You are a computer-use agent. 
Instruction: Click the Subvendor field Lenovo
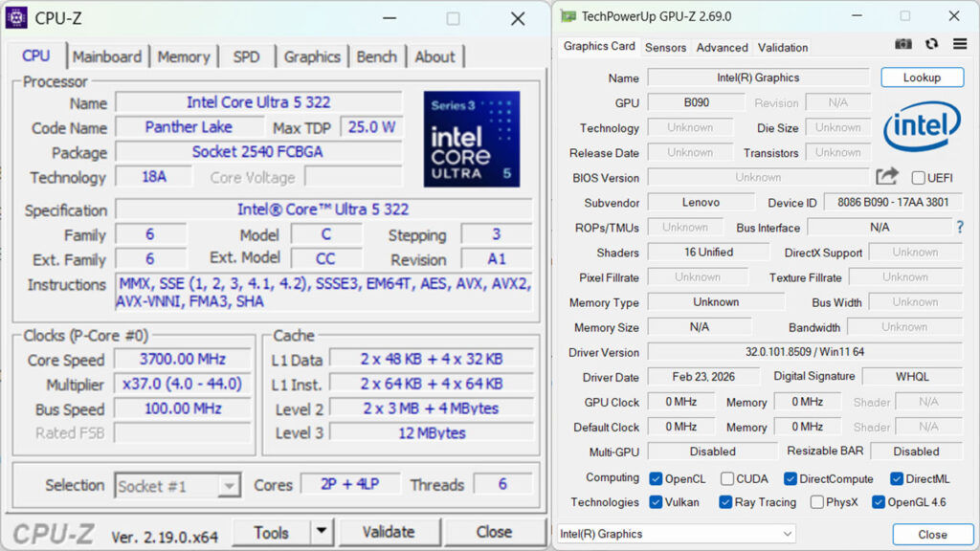click(701, 203)
